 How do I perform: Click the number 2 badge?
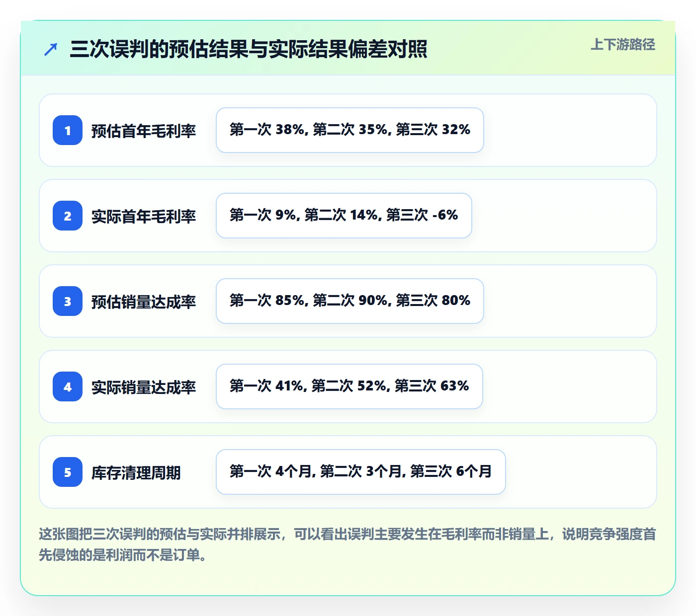(x=68, y=216)
